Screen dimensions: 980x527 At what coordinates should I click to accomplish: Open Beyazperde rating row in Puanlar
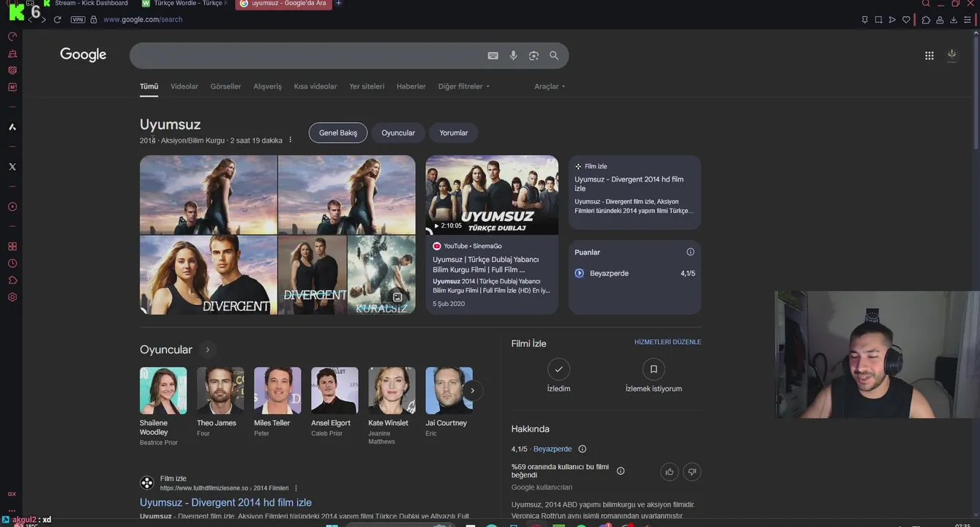[635, 273]
